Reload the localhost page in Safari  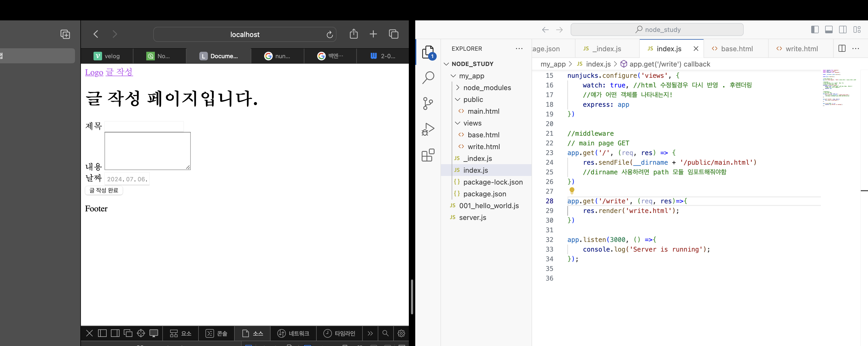click(330, 34)
